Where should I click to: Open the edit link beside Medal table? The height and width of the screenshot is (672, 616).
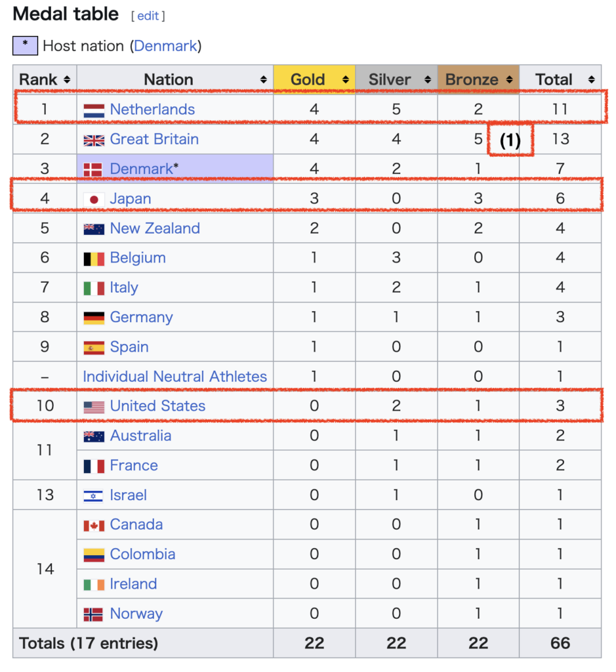point(148,16)
